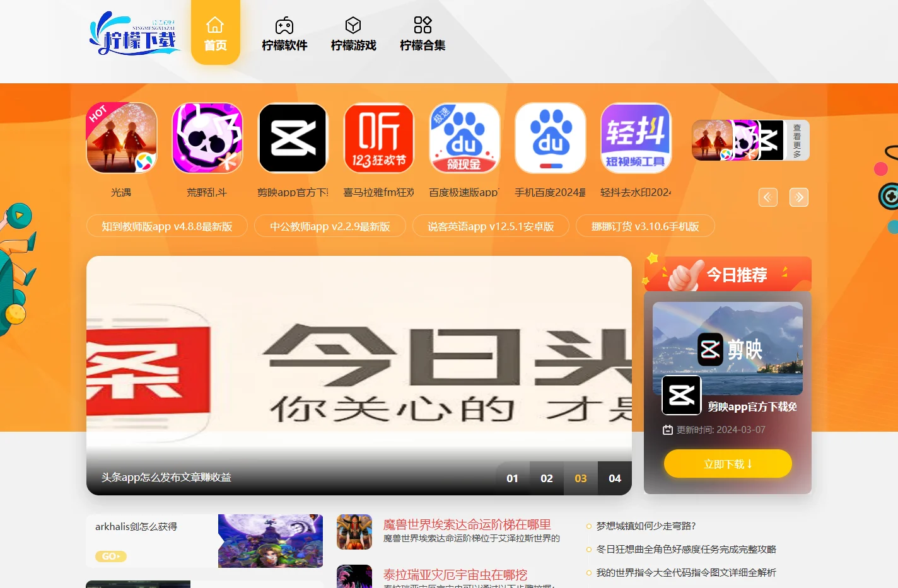
Task: Switch banner to slide 04
Action: 615,478
